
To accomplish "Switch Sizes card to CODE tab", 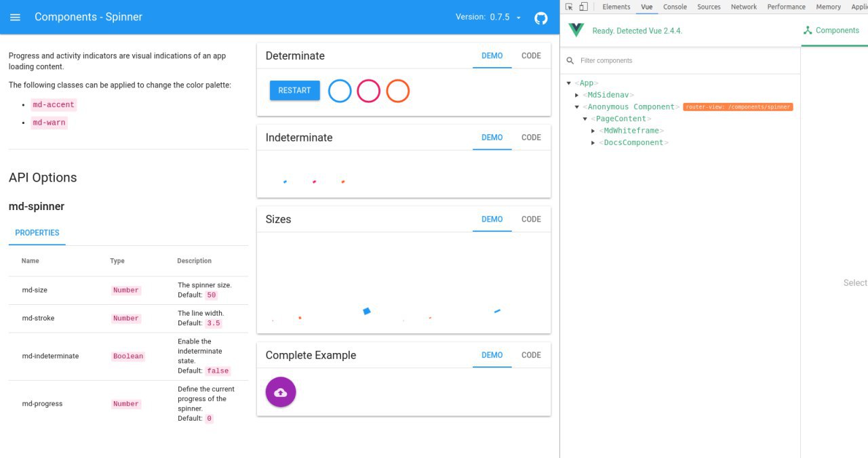I will (531, 220).
